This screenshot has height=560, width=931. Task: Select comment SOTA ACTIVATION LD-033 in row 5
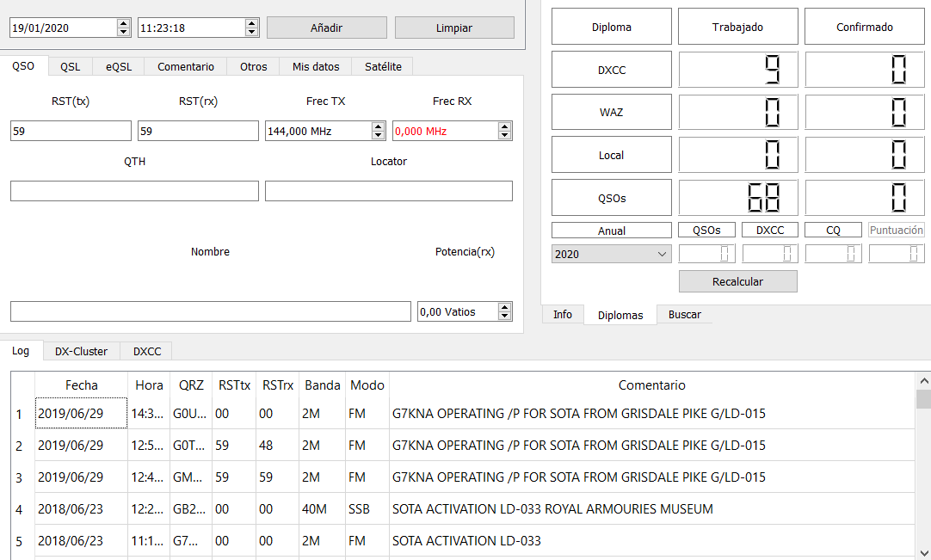[652, 540]
